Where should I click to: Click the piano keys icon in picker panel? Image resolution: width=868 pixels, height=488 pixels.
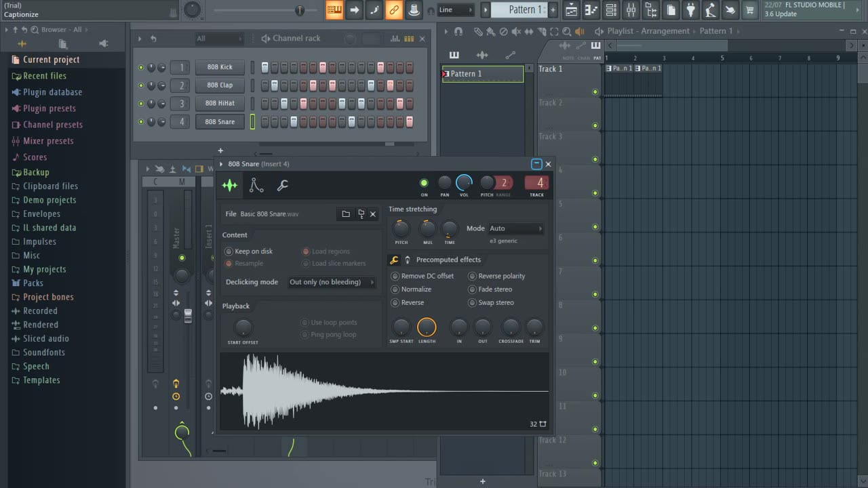coord(454,55)
